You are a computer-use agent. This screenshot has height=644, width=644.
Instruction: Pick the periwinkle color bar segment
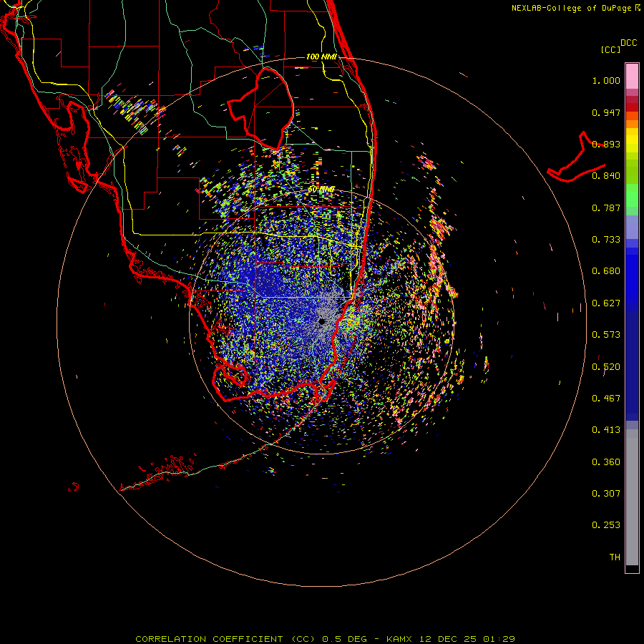pyautogui.click(x=632, y=227)
